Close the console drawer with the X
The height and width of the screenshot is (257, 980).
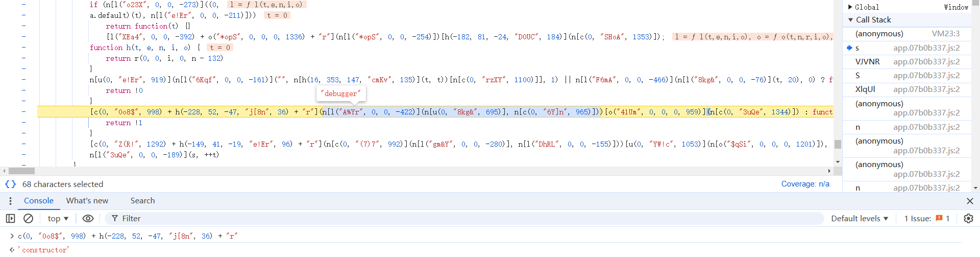click(970, 201)
